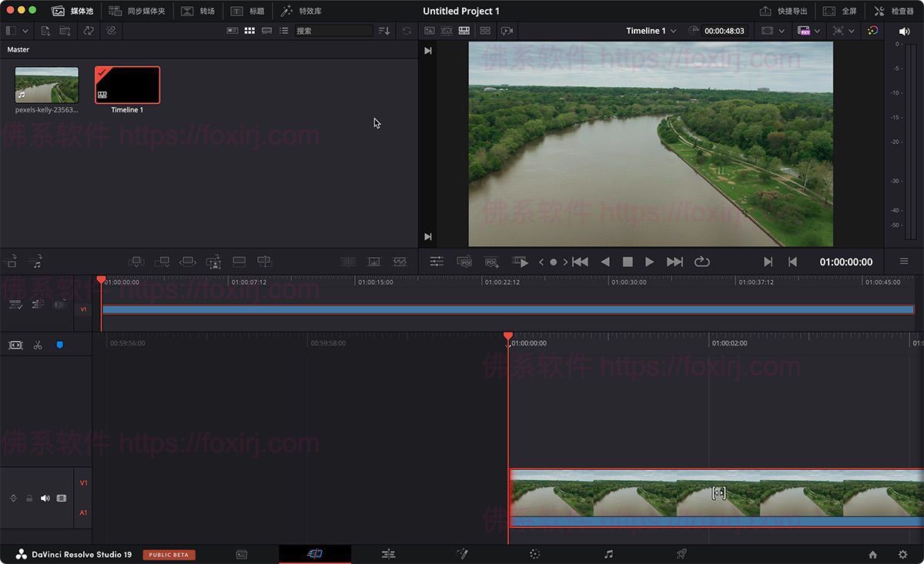Select the scissors split clip tool
Viewport: 924px width, 564px height.
37,345
